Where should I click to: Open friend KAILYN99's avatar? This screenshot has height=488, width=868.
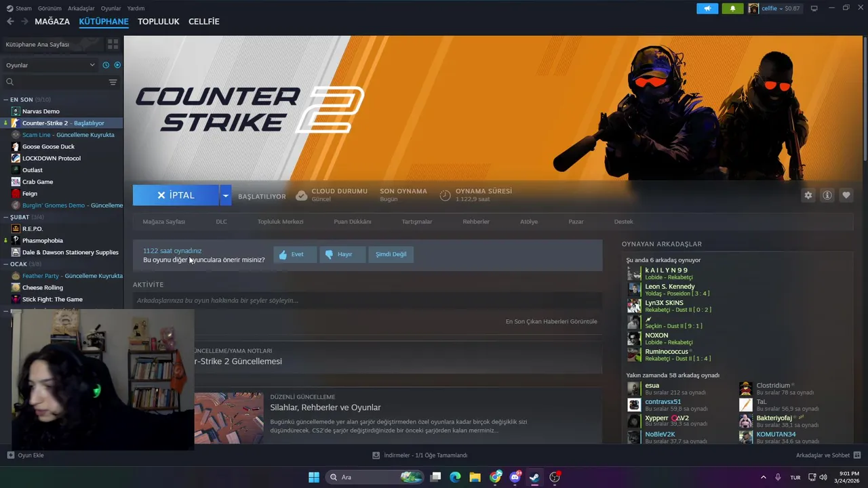pyautogui.click(x=634, y=273)
